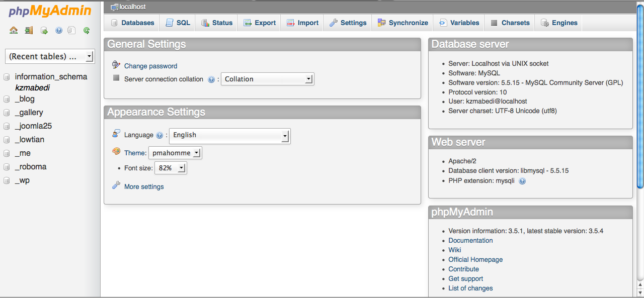
Task: Select the _joomla25 database in sidebar
Action: pyautogui.click(x=33, y=126)
